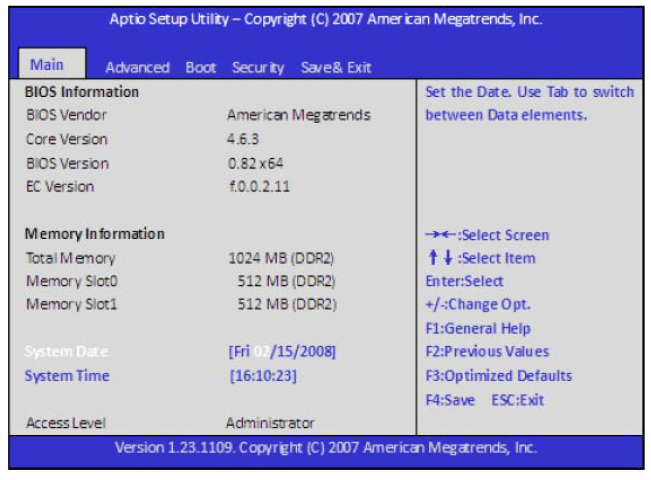
Task: Click the Total Memory label
Action: [70, 258]
